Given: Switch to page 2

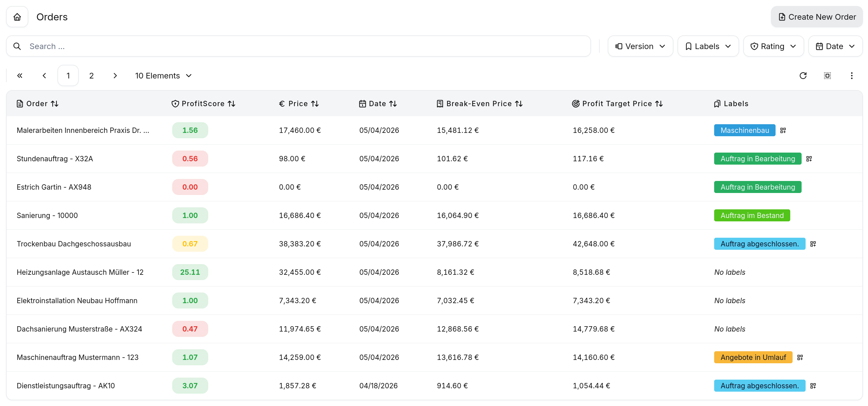Looking at the screenshot, I should click(91, 75).
